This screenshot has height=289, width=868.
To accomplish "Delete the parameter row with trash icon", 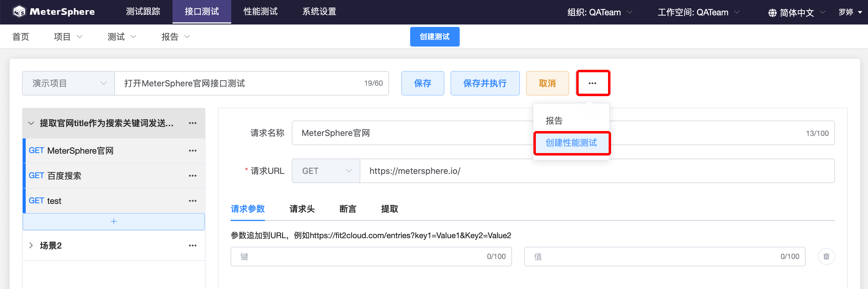I will point(826,257).
